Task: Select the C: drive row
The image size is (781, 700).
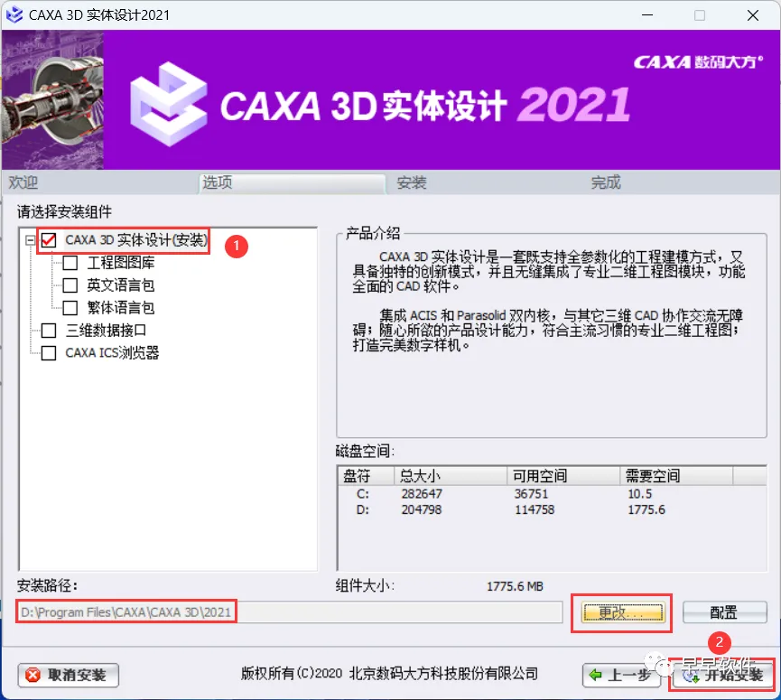Action: (x=552, y=494)
